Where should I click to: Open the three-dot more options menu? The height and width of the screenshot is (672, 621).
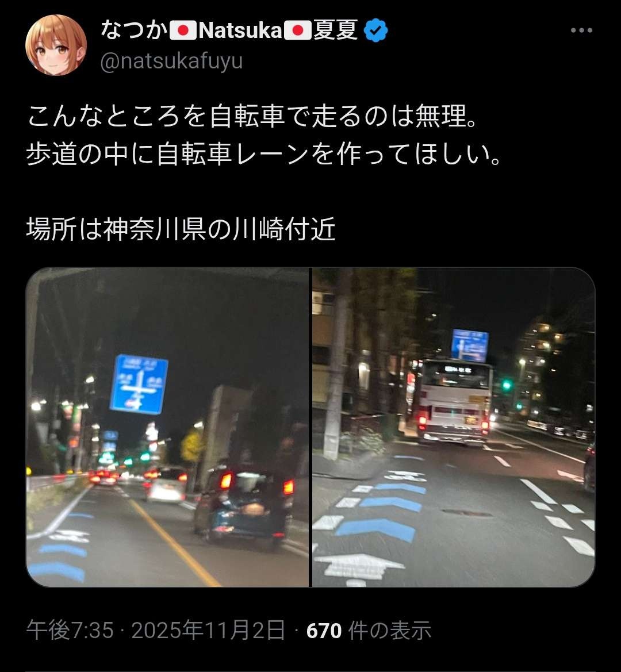(581, 30)
